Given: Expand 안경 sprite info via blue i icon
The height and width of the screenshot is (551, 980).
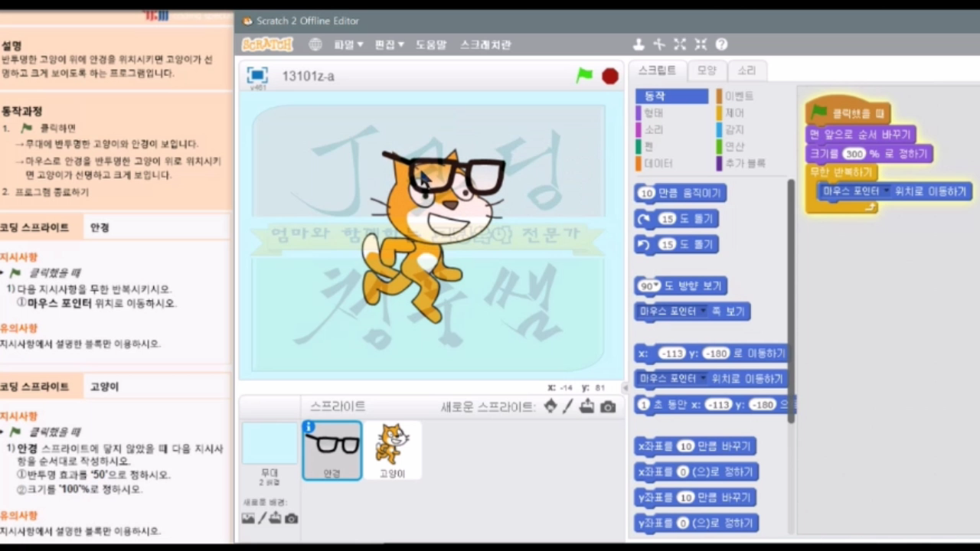Looking at the screenshot, I should tap(309, 426).
